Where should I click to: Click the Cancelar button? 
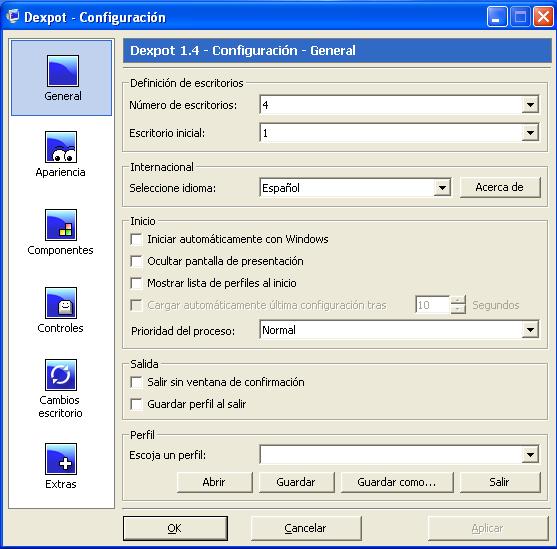[306, 528]
